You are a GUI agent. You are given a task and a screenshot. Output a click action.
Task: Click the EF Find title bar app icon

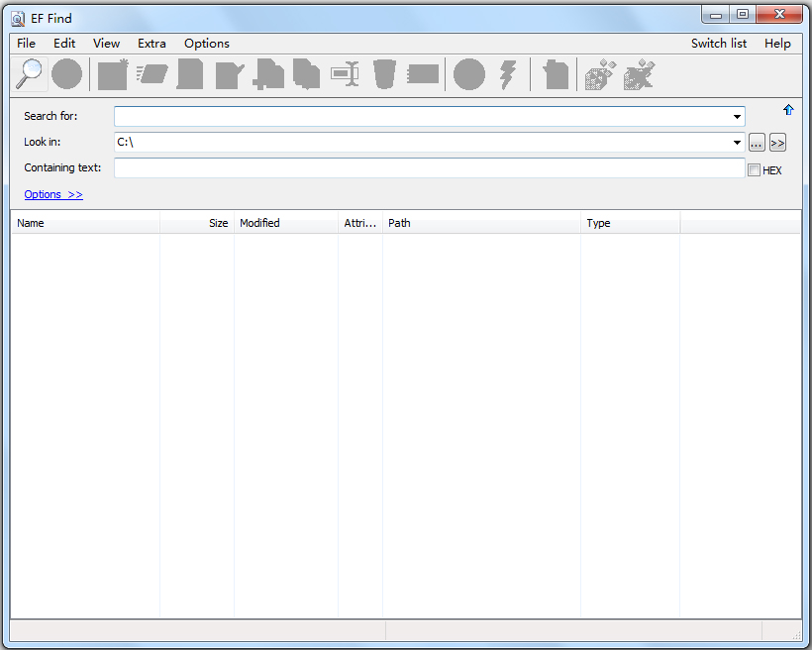(x=18, y=19)
